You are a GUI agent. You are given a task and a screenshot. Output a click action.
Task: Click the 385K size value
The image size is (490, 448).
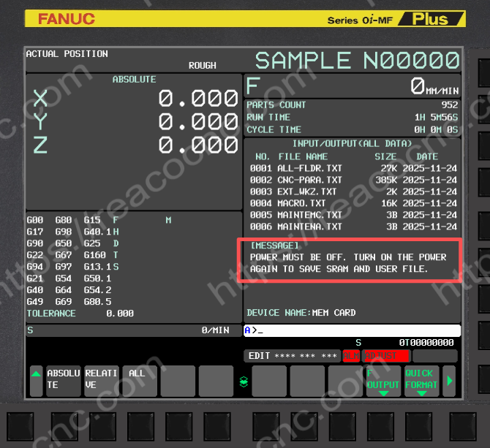(386, 180)
